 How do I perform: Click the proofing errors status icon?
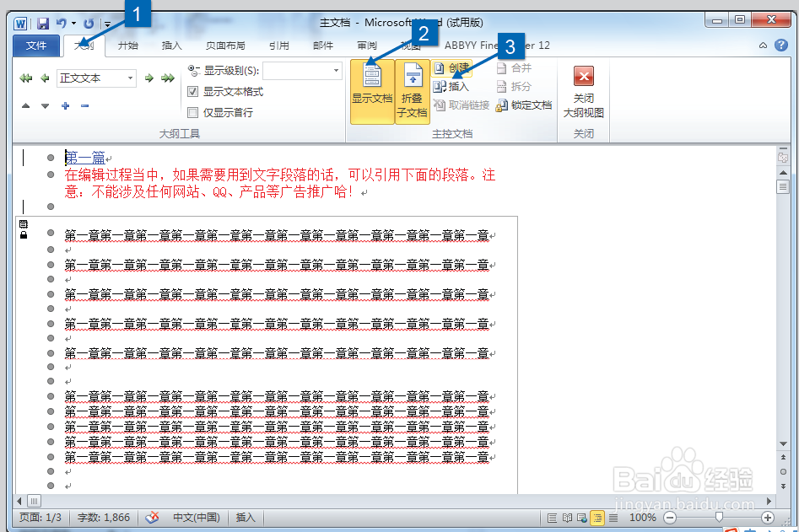click(x=152, y=517)
